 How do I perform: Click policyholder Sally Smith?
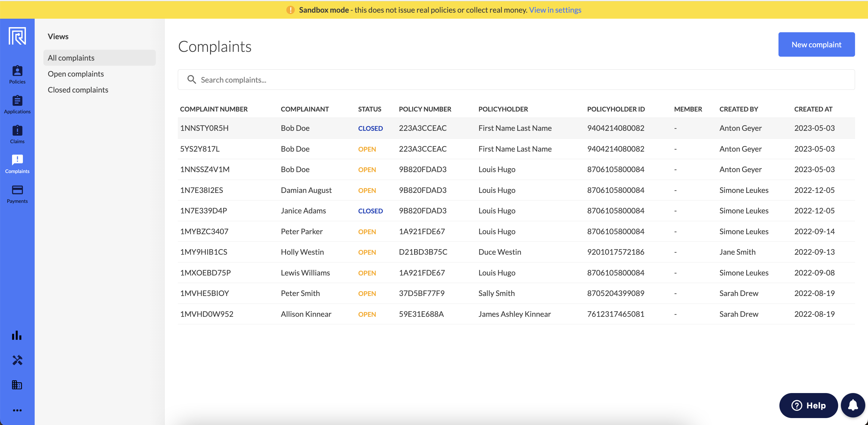coord(497,293)
